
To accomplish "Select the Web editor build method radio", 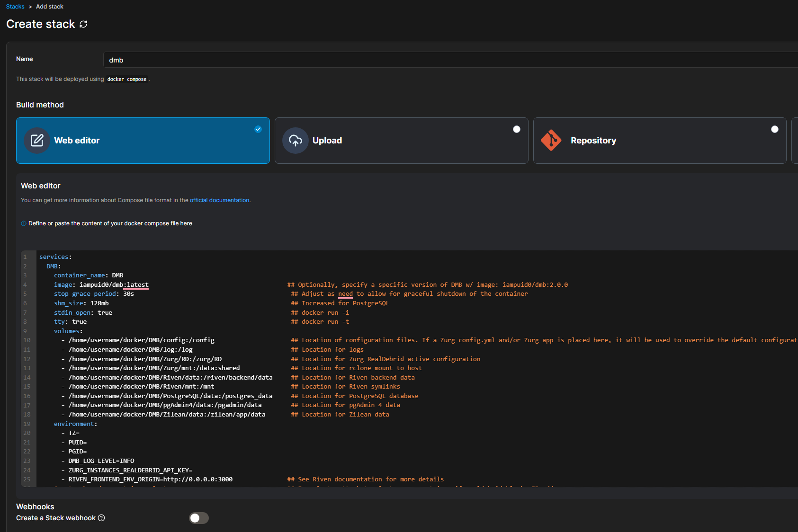I will 258,129.
